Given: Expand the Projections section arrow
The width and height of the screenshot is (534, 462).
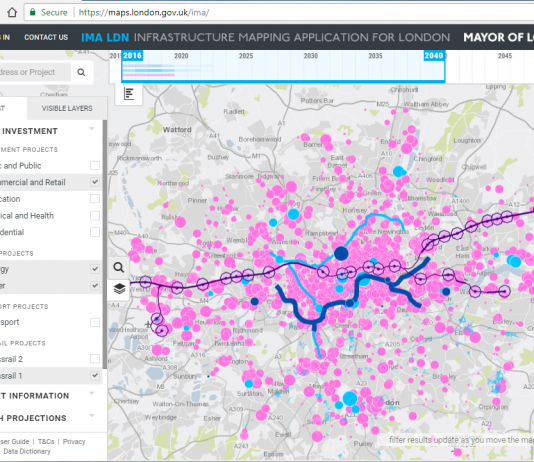Looking at the screenshot, I should click(92, 416).
